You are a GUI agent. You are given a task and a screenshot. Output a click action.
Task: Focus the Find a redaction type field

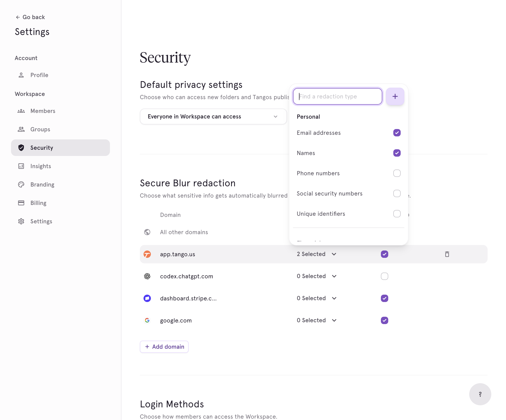pyautogui.click(x=337, y=96)
